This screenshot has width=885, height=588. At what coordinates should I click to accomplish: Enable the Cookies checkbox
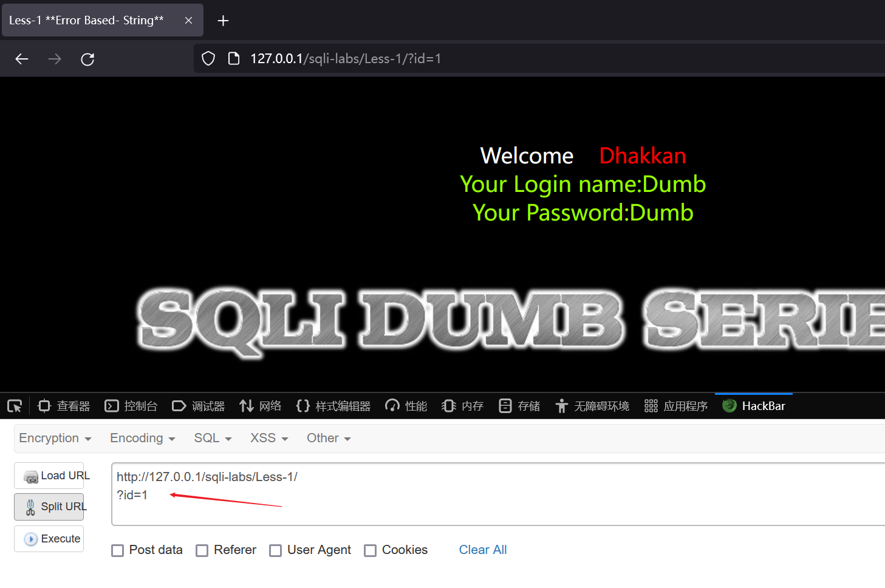[x=371, y=550]
